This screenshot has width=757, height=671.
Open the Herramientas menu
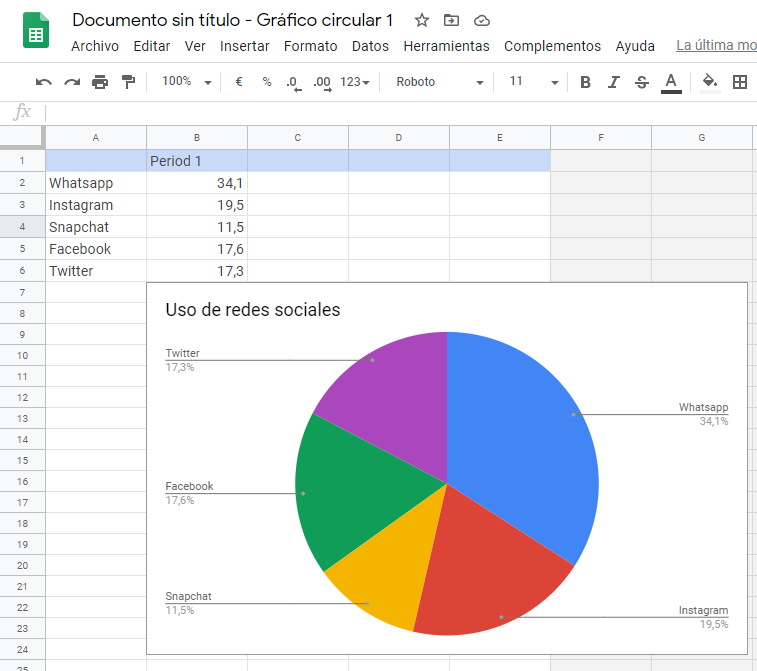446,46
